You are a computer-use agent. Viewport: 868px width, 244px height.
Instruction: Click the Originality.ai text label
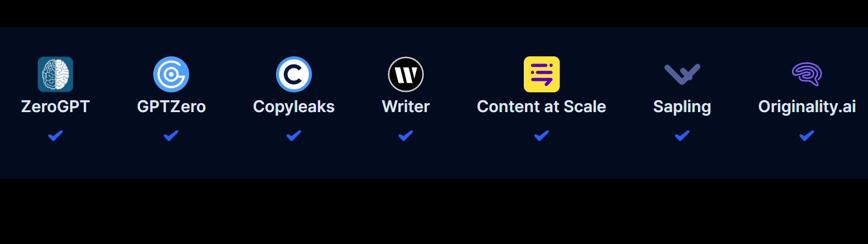pyautogui.click(x=807, y=107)
